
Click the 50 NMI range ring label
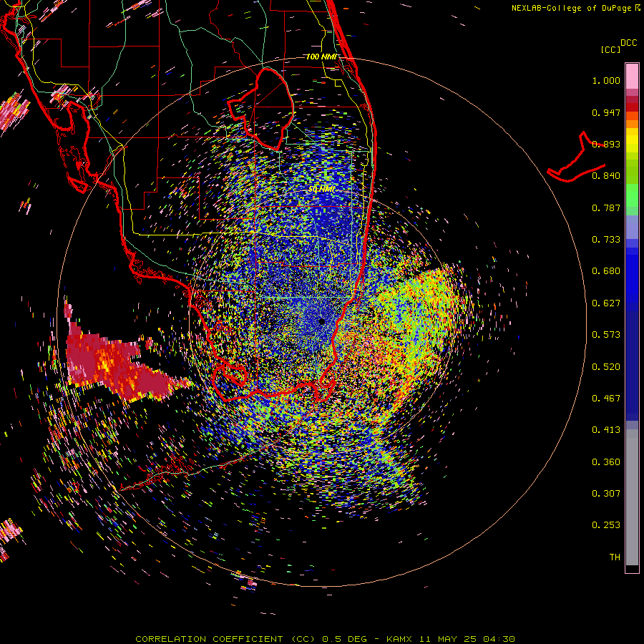point(321,190)
